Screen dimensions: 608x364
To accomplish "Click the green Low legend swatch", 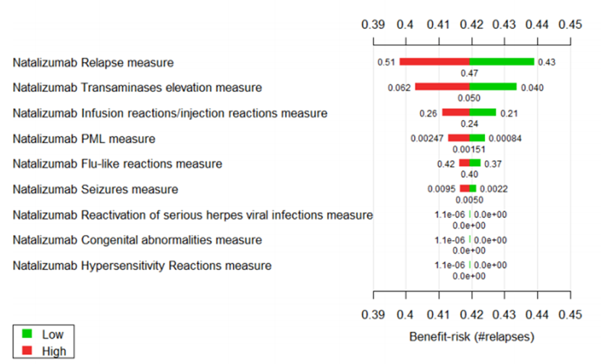I will (x=28, y=334).
